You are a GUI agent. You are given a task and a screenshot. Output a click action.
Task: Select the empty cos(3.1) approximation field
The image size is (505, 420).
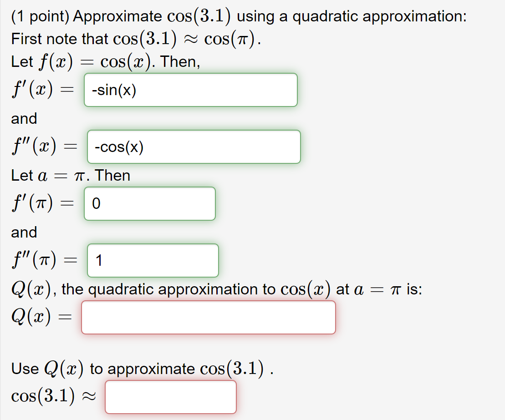pos(171,397)
